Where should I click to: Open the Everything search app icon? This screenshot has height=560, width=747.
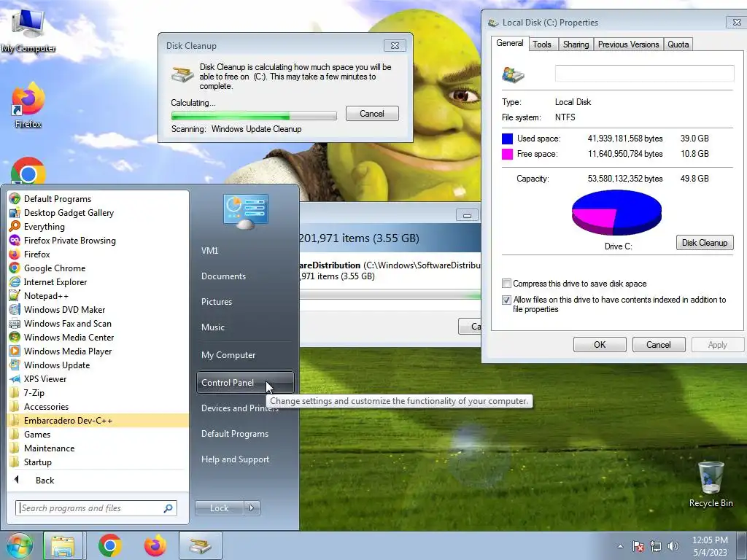click(x=15, y=226)
